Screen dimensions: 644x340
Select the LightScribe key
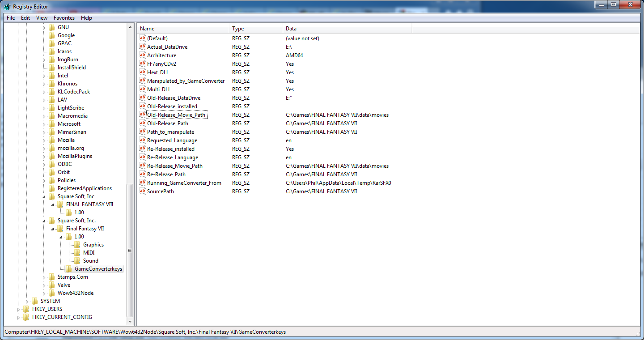71,108
